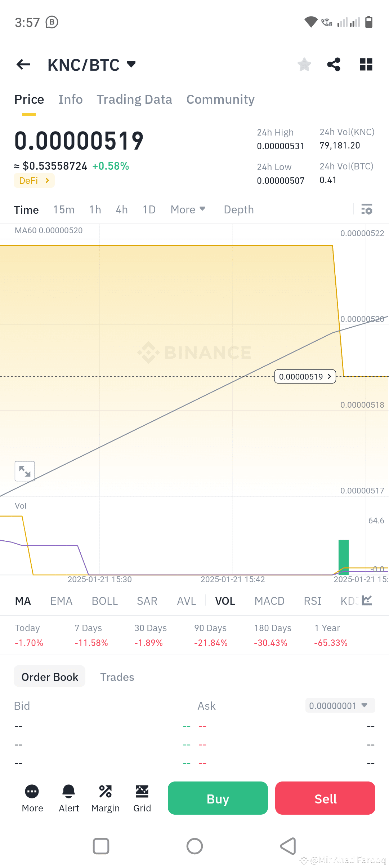Image resolution: width=389 pixels, height=868 pixels.
Task: Open the Trades tab
Action: tap(117, 677)
